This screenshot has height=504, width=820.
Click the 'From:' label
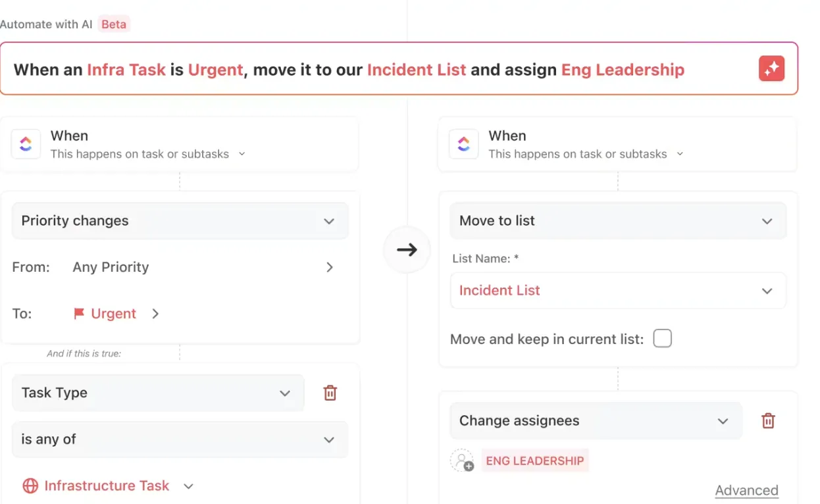[31, 267]
